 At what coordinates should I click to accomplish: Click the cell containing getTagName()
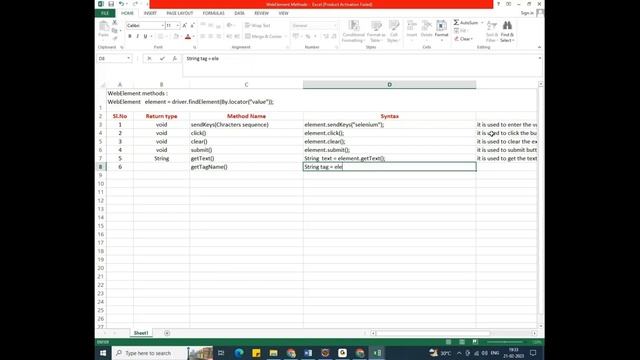coord(246,167)
